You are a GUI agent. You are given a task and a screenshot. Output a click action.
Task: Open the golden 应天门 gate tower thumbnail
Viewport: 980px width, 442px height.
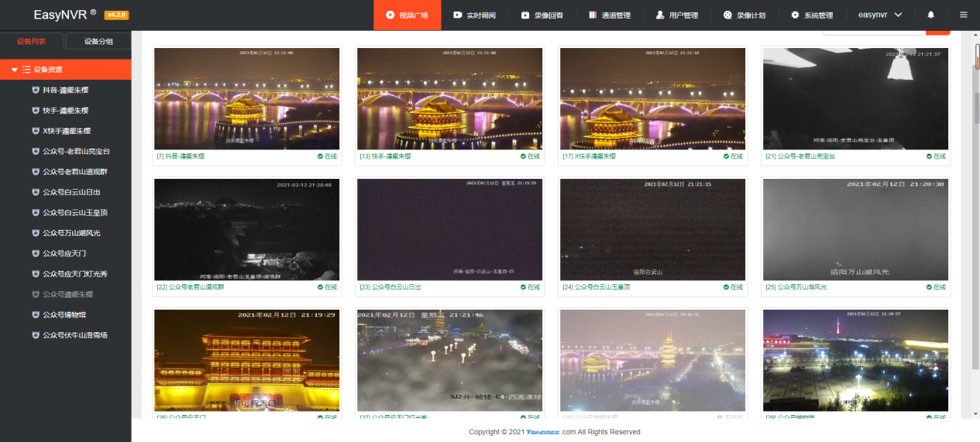click(247, 360)
